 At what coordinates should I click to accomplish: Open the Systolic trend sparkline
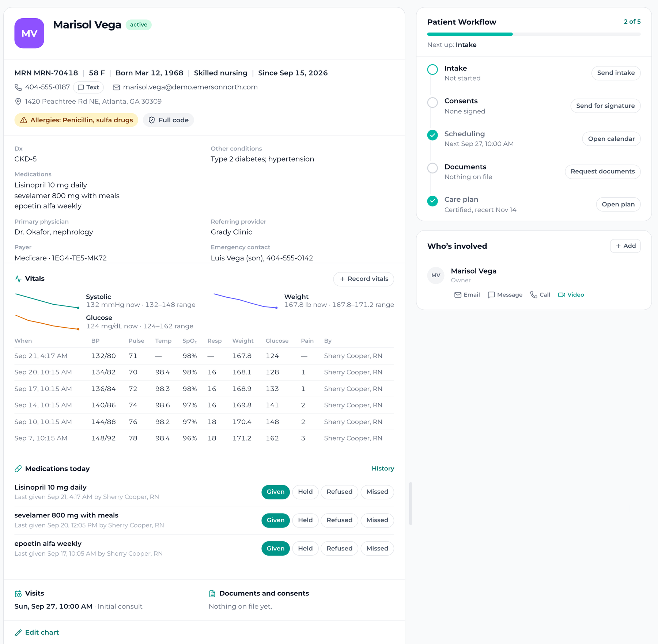tap(47, 301)
